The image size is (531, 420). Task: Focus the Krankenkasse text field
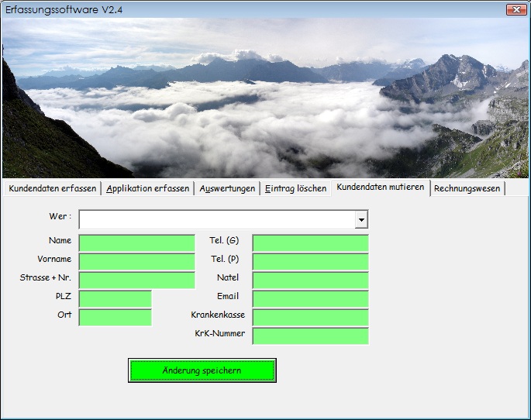[x=310, y=317]
